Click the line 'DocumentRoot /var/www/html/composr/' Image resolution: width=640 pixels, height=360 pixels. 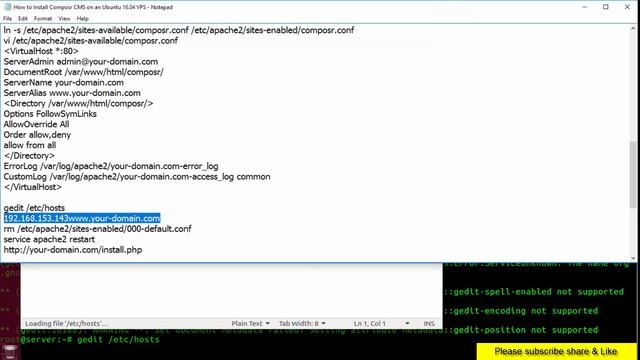pos(84,72)
